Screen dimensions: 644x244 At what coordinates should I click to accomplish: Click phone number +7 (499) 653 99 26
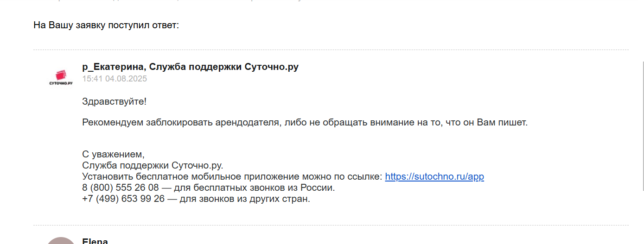pos(123,199)
